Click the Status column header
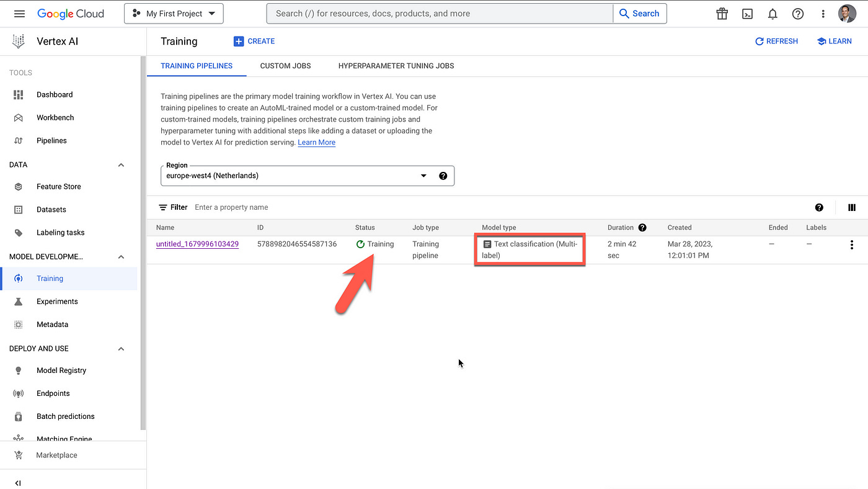 [365, 227]
